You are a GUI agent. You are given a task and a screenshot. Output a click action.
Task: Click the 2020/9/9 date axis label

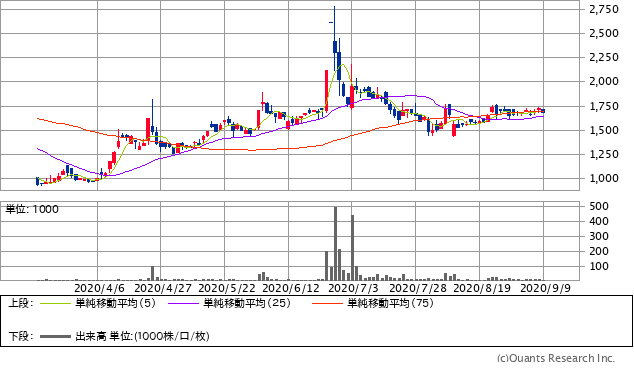(x=545, y=288)
